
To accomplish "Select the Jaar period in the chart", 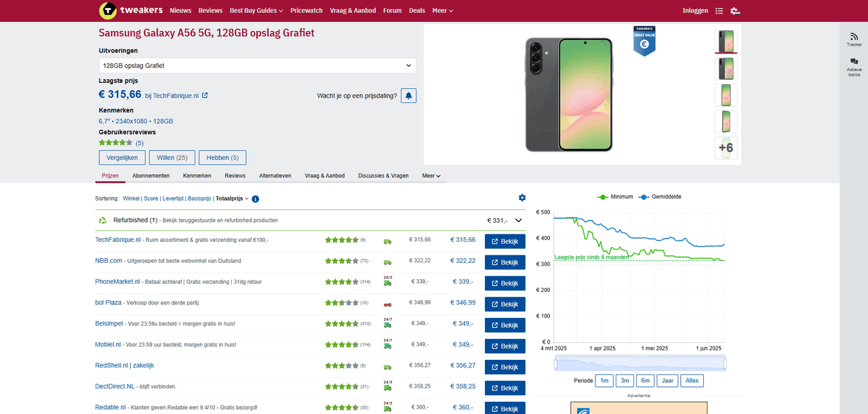I will tap(667, 380).
